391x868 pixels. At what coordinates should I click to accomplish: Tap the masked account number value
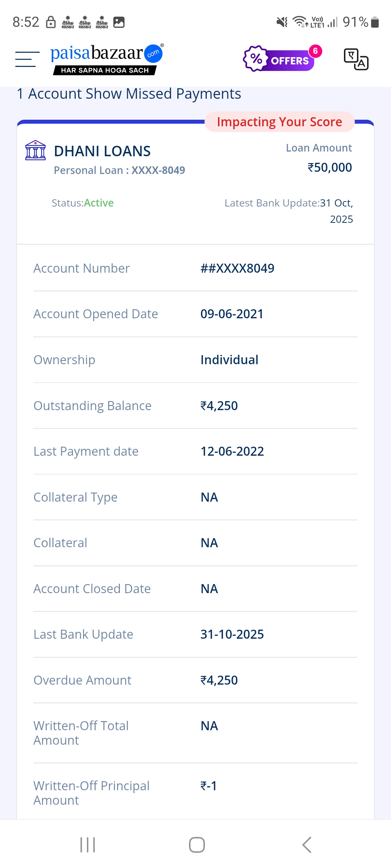tap(237, 268)
